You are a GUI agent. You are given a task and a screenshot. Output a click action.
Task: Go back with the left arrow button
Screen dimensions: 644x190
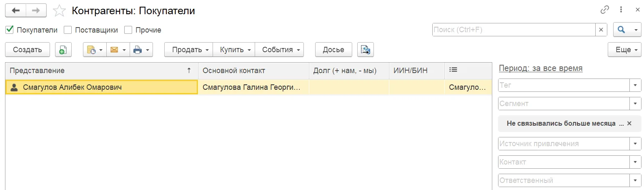15,10
